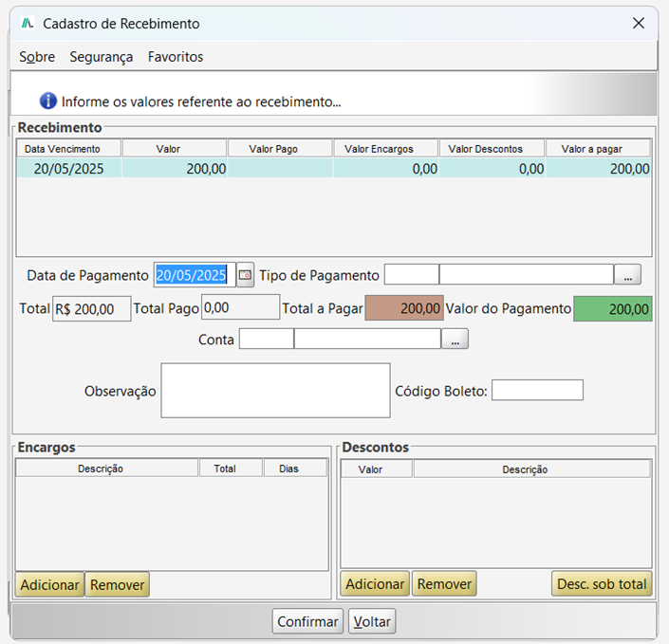Open the calendar picker for Data de Pagamento
Viewport: 669px width, 644px height.
click(x=246, y=275)
